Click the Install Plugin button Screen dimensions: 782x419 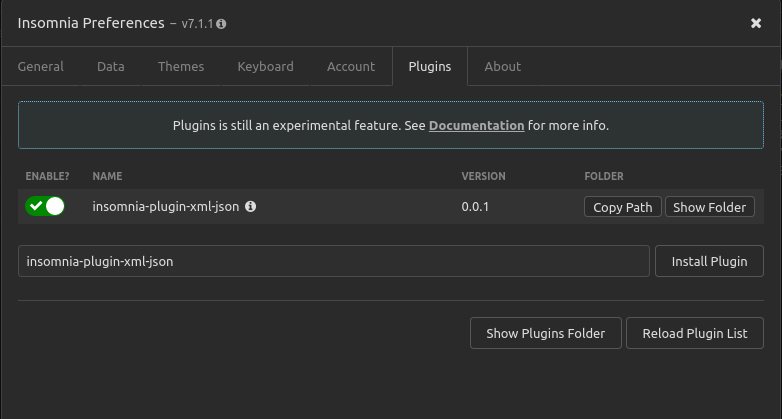pos(709,261)
